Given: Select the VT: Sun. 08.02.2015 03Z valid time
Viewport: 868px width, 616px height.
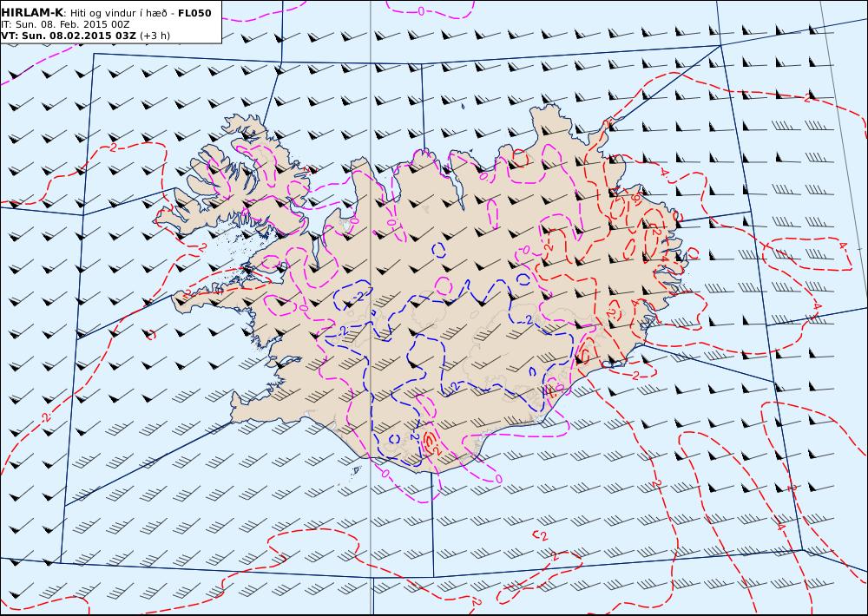Looking at the screenshot, I should (69, 36).
